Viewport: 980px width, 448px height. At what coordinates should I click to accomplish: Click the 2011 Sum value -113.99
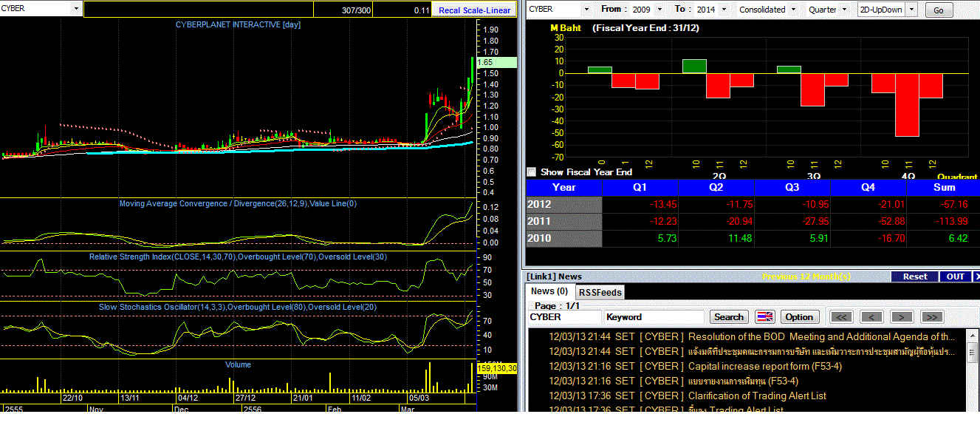coord(950,221)
